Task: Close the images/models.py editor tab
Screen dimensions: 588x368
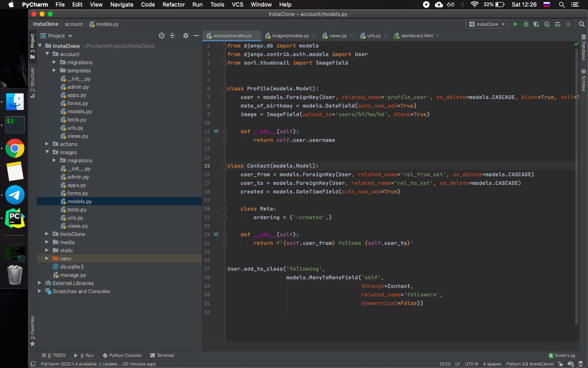Action: tap(313, 35)
